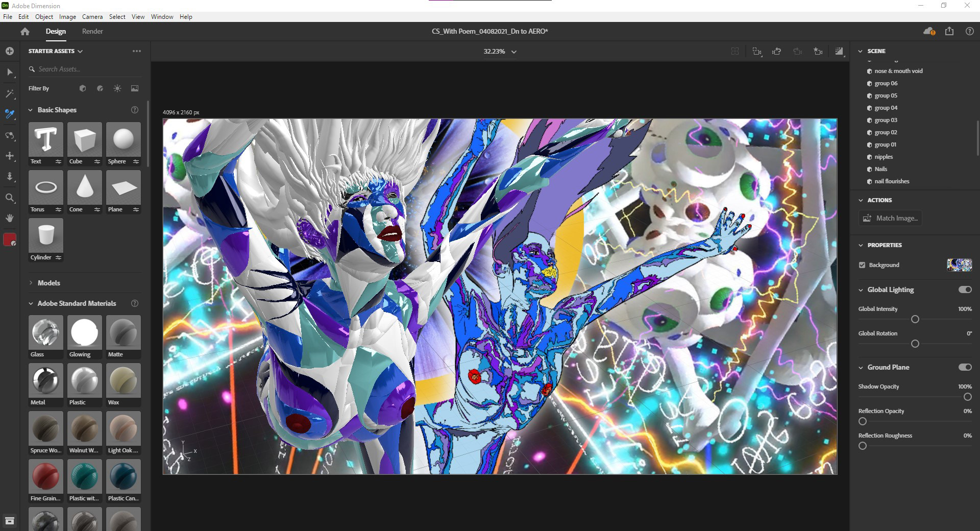Click the render preview icon in canvas toolbar

pyautogui.click(x=839, y=51)
